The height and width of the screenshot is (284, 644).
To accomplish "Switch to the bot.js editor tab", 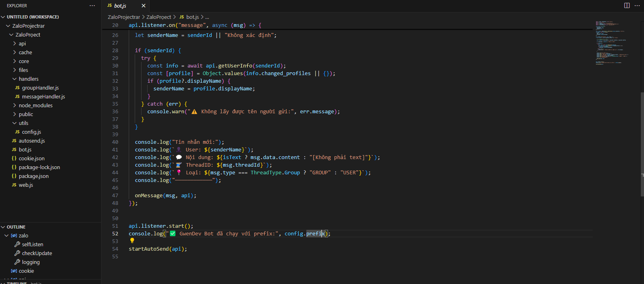I will [125, 6].
